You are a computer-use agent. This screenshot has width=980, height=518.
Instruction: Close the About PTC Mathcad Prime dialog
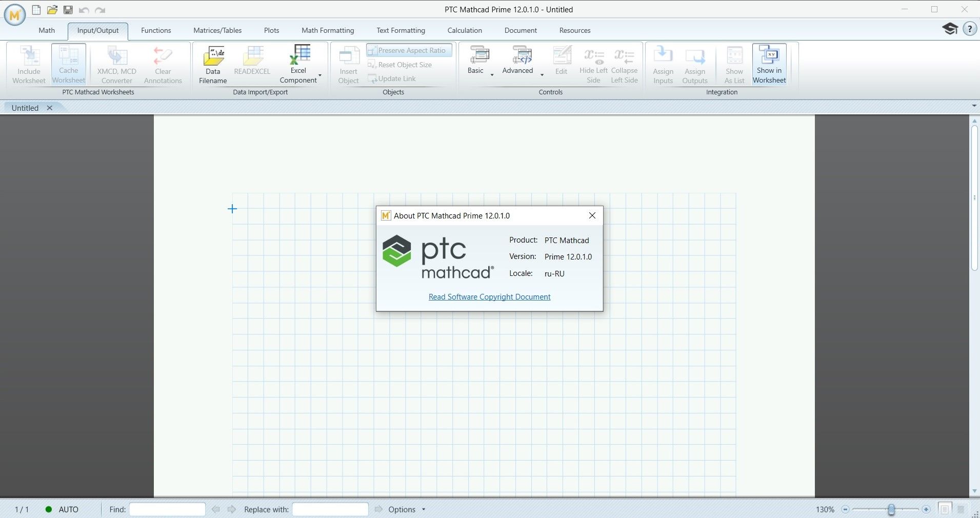point(592,215)
